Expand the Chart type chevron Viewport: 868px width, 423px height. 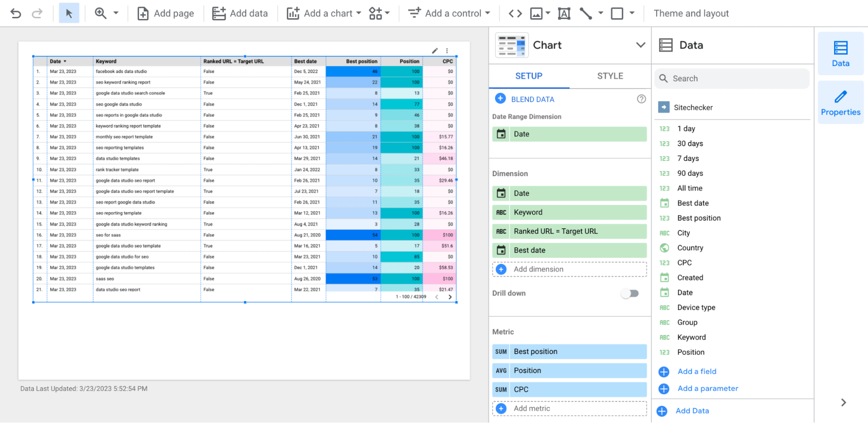[x=640, y=45]
